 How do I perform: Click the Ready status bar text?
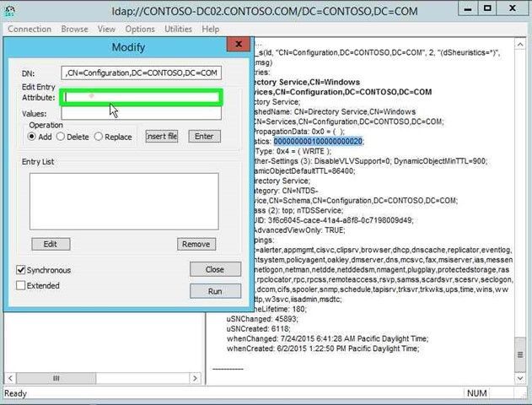pos(16,394)
